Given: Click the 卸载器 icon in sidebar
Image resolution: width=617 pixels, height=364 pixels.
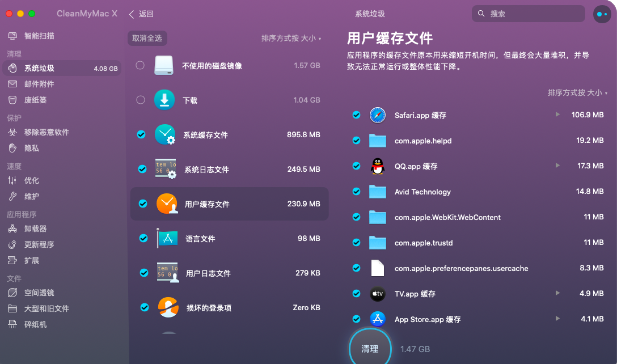Looking at the screenshot, I should coord(12,228).
